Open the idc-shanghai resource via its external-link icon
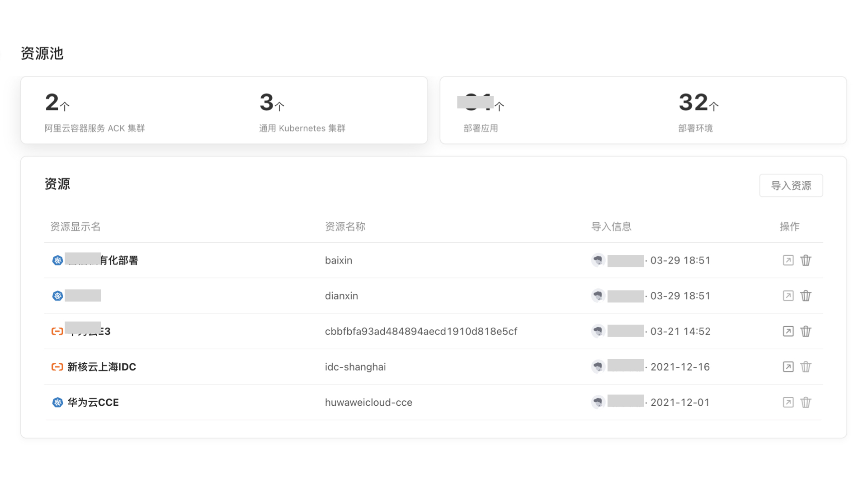The height and width of the screenshot is (488, 868). coord(788,367)
